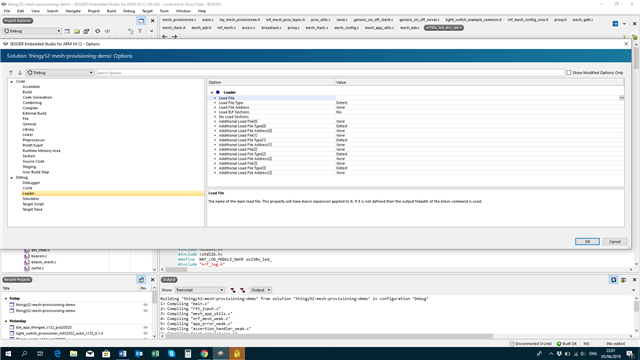Collapse the Today group in Recent Projects
The width and height of the screenshot is (640, 360).
[6, 298]
